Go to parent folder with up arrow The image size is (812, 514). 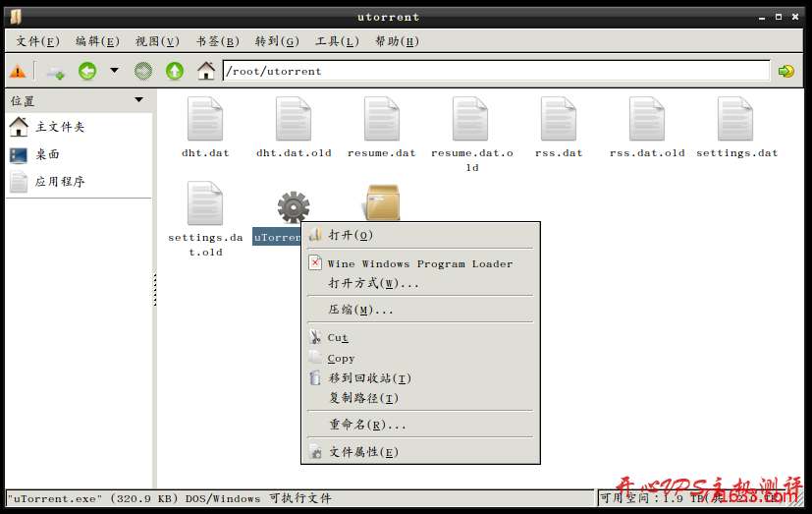click(175, 71)
